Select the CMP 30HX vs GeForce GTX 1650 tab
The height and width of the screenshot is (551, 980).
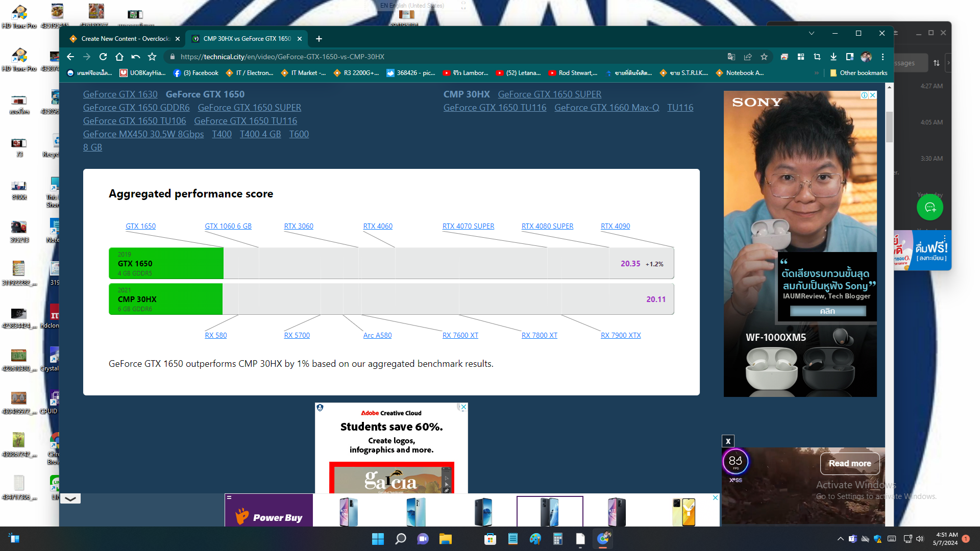point(247,39)
